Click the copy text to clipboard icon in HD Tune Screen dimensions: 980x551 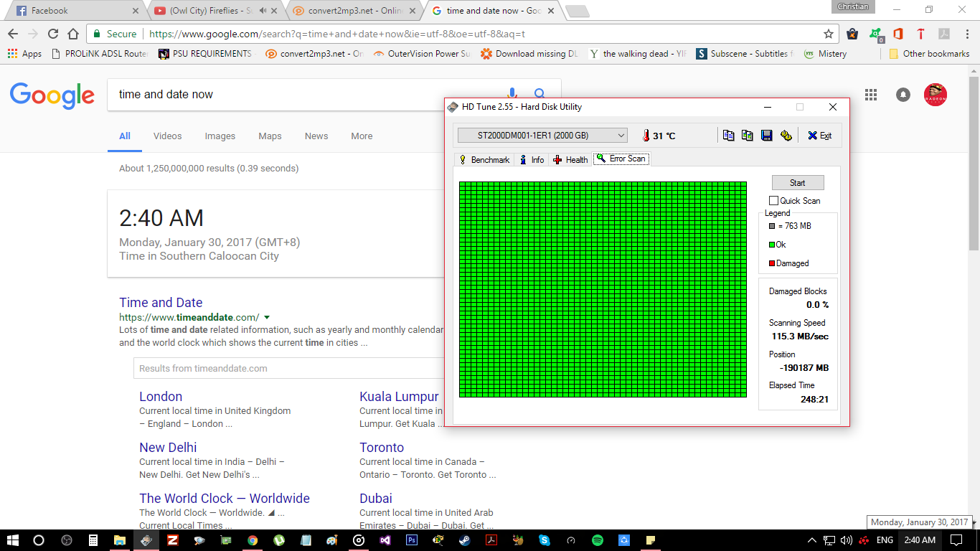(728, 136)
